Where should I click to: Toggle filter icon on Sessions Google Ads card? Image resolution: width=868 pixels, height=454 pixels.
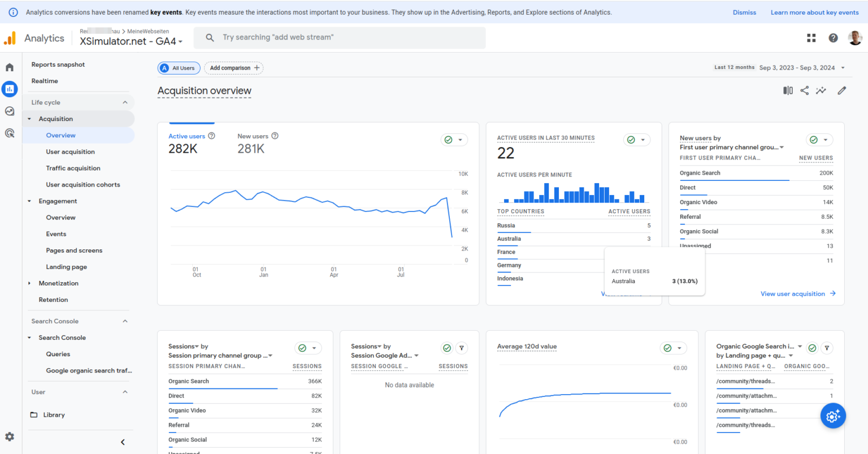click(x=462, y=348)
